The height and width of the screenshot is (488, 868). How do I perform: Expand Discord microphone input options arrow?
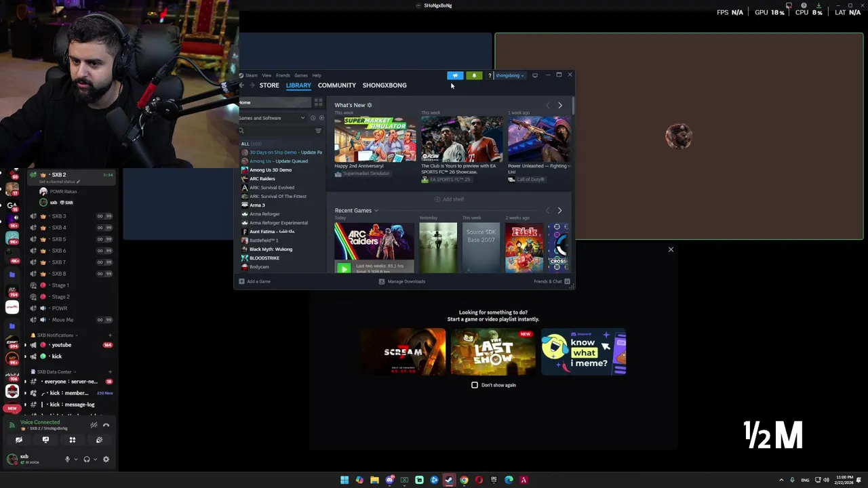(75, 460)
